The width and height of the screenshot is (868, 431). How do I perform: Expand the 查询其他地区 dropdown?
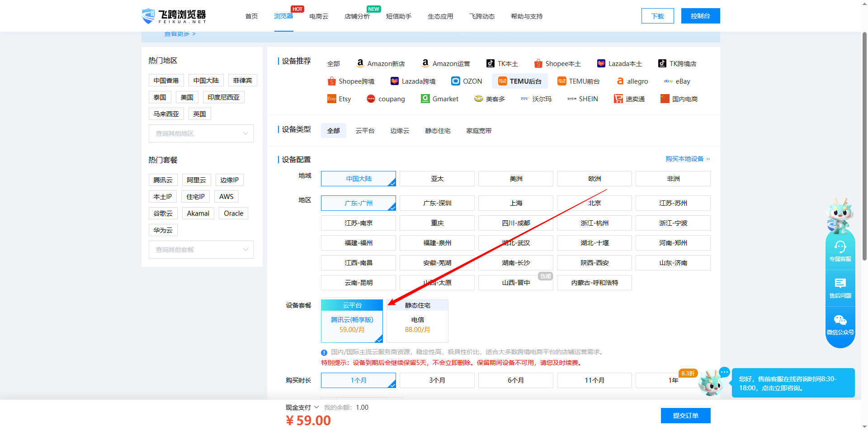pyautogui.click(x=201, y=133)
